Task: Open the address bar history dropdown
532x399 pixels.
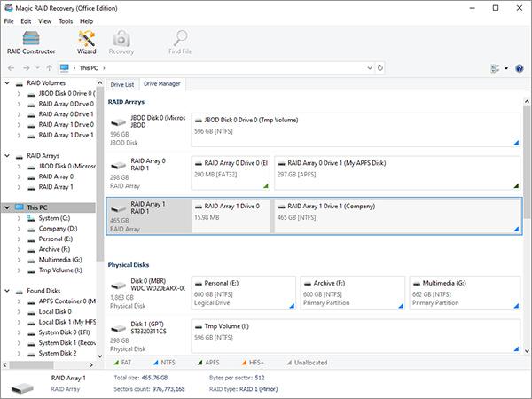Action: coord(370,68)
